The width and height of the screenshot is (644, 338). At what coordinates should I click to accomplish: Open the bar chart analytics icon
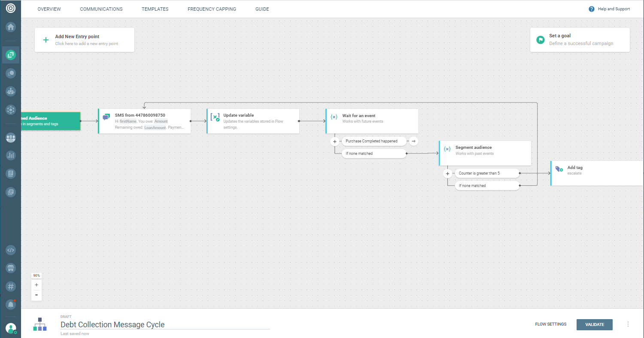[x=11, y=156]
